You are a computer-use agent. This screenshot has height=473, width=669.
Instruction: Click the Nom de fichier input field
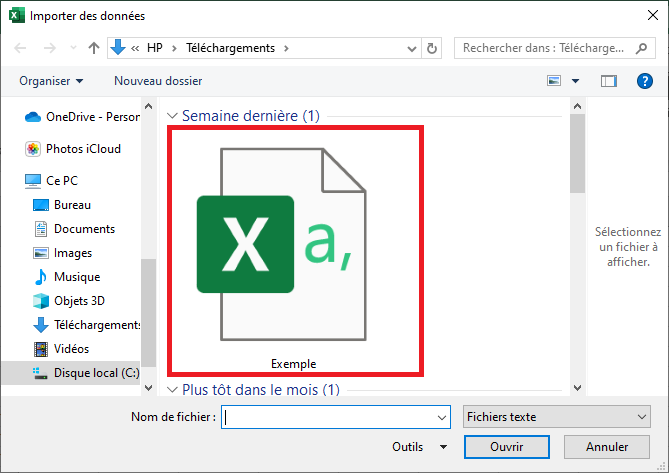pos(336,417)
